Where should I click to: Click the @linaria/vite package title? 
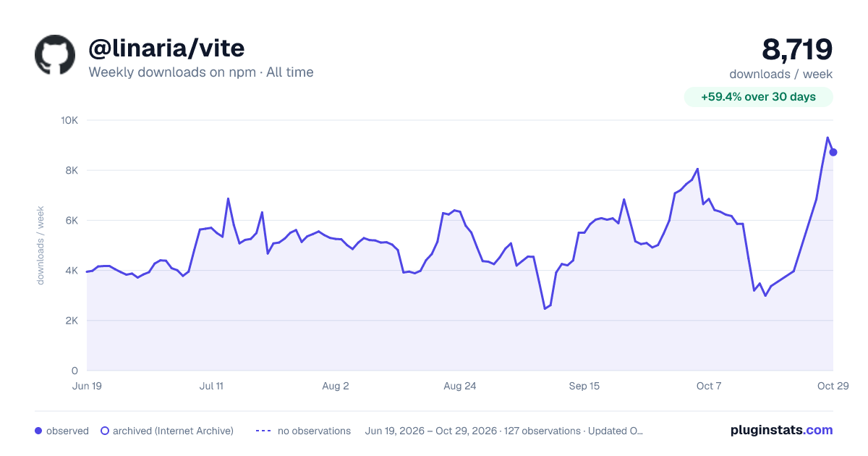click(x=166, y=48)
